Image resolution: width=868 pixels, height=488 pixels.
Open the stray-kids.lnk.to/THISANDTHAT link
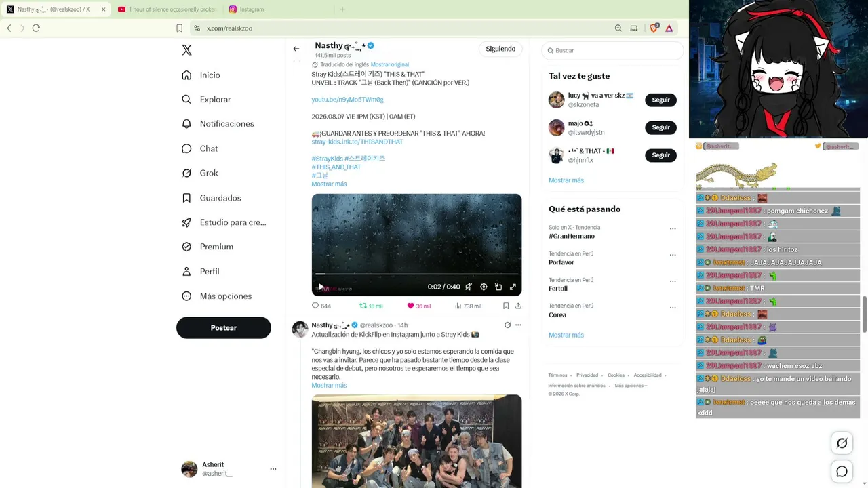coord(357,142)
